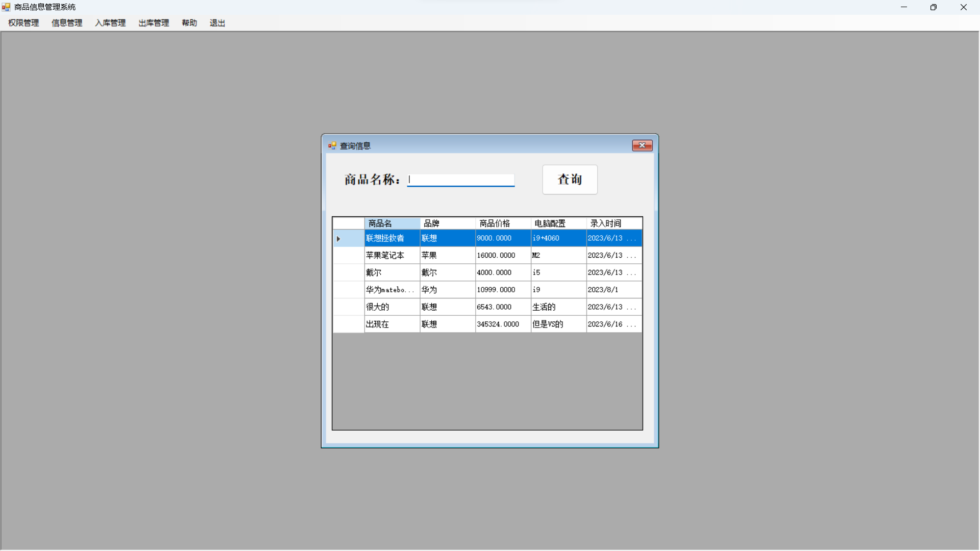This screenshot has height=551, width=980.
Task: Sort by the 录入时间 column header
Action: click(x=615, y=223)
